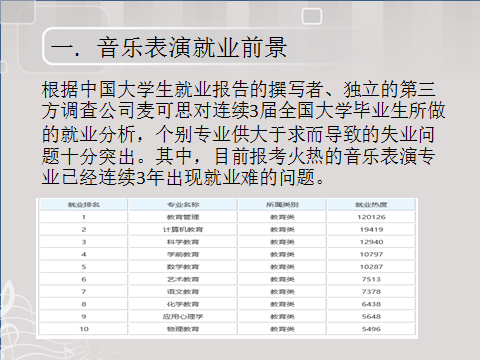
Task: Select the 专业名称 column header
Action: (x=183, y=205)
